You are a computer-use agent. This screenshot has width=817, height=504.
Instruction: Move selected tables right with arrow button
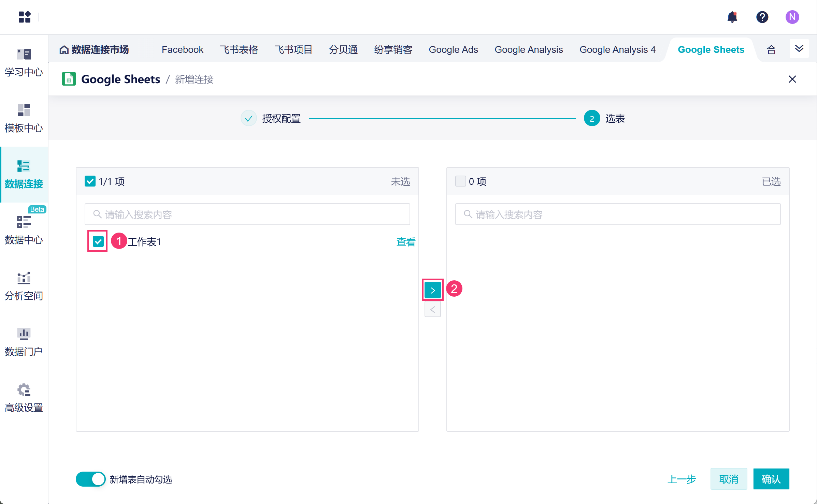point(432,290)
